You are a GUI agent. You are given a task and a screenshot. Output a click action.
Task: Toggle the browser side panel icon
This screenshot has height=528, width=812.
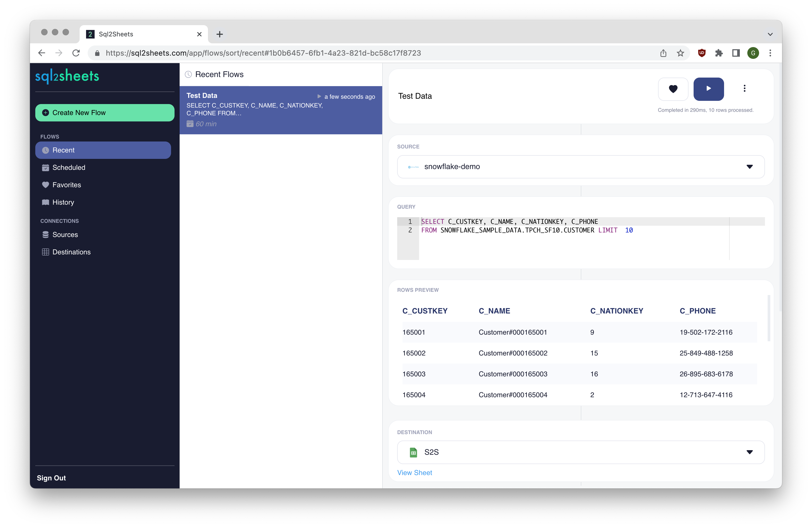736,53
